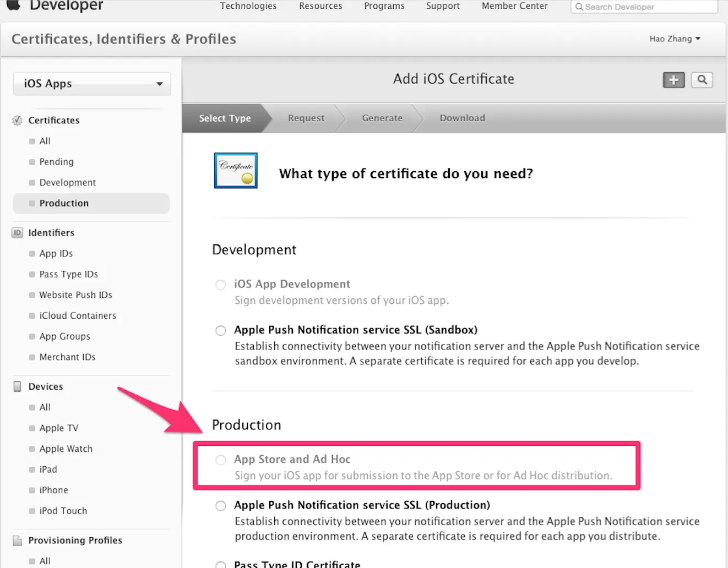Screen dimensions: 728x568
Task: Click the Generate step tab
Action: [x=382, y=118]
